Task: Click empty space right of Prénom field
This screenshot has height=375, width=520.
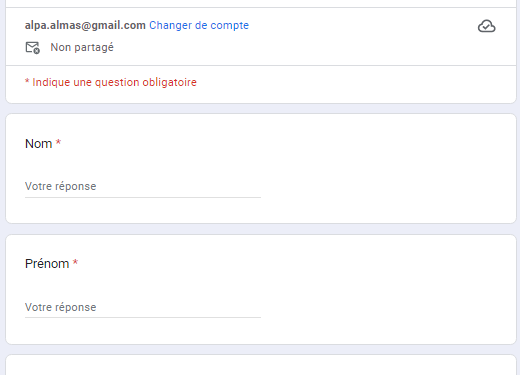Action: click(387, 307)
